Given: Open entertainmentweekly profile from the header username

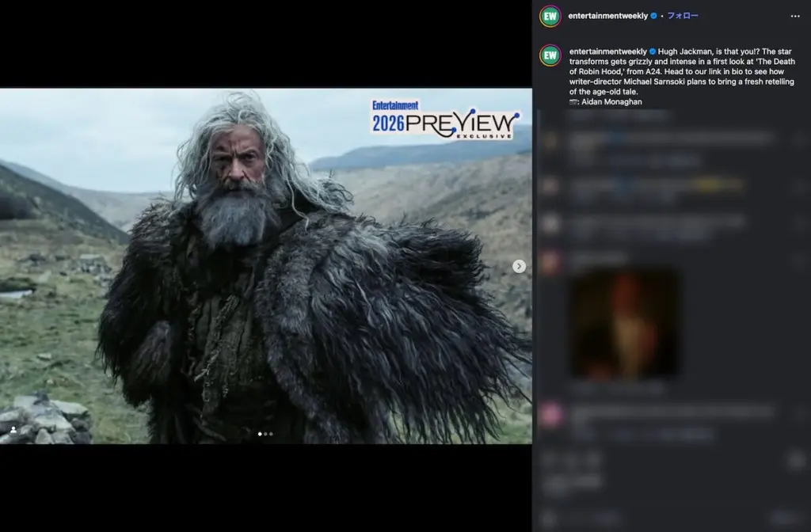Looking at the screenshot, I should pos(607,16).
